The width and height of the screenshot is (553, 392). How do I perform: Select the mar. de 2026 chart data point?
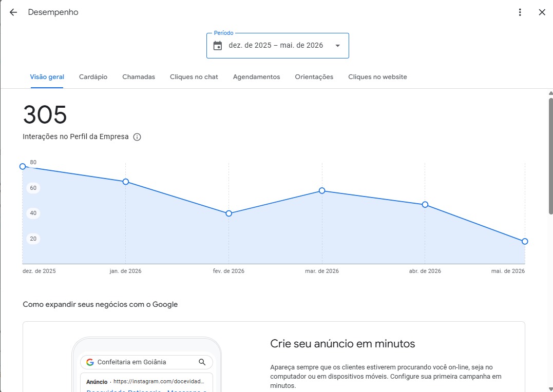tap(322, 191)
